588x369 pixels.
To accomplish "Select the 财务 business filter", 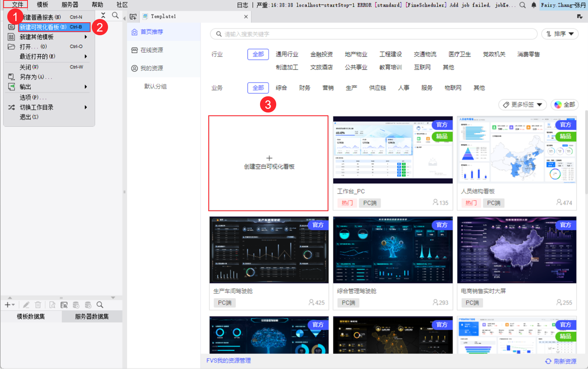I will (305, 88).
